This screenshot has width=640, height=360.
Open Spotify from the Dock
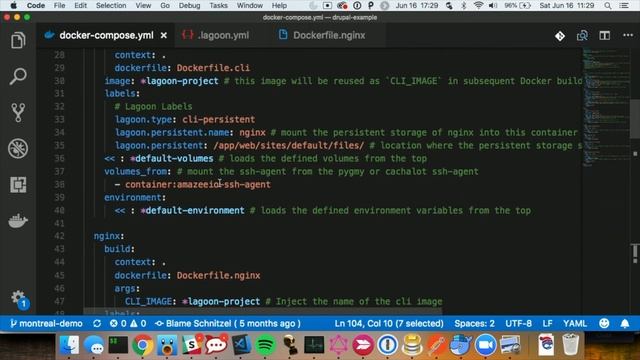tap(265, 345)
